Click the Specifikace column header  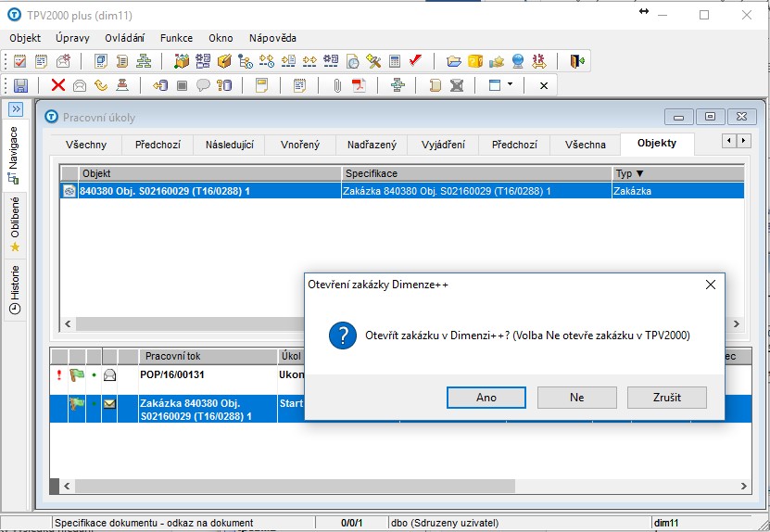pos(476,173)
